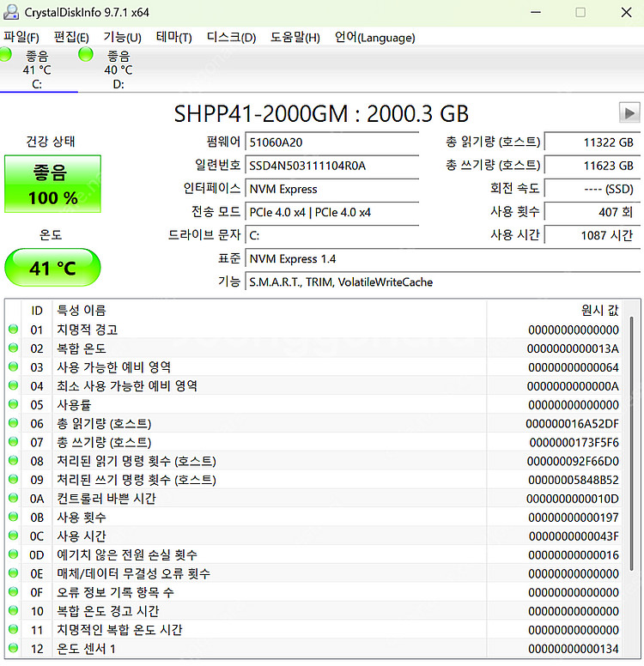The width and height of the screenshot is (644, 666).
Task: Click power on count value 407 회
Action: [592, 212]
